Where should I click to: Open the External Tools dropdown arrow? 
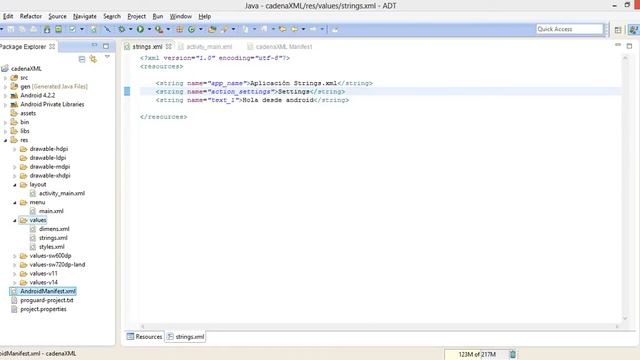pyautogui.click(x=168, y=29)
